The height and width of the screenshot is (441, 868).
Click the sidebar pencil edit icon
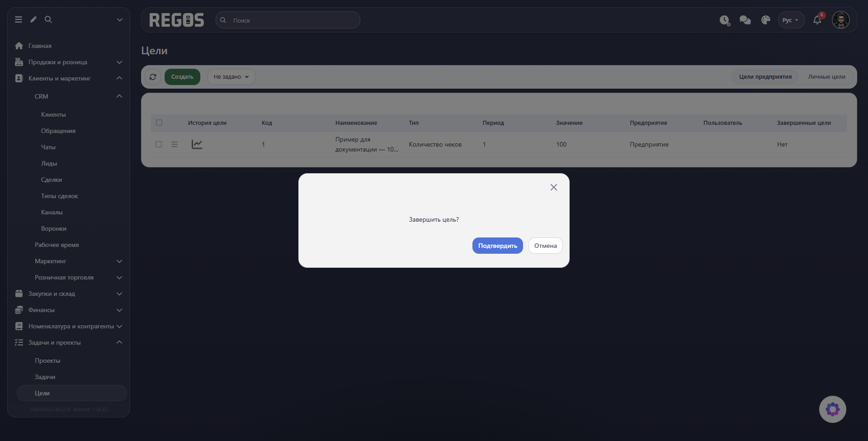[33, 19]
